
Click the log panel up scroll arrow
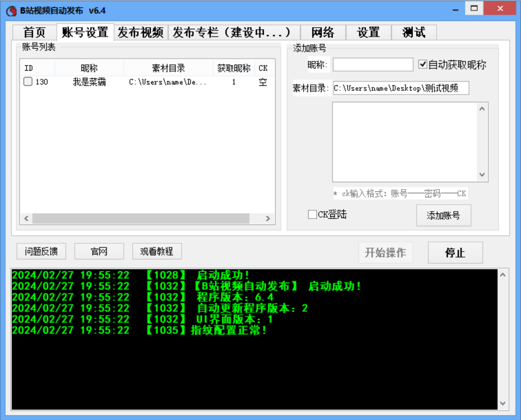[x=503, y=275]
